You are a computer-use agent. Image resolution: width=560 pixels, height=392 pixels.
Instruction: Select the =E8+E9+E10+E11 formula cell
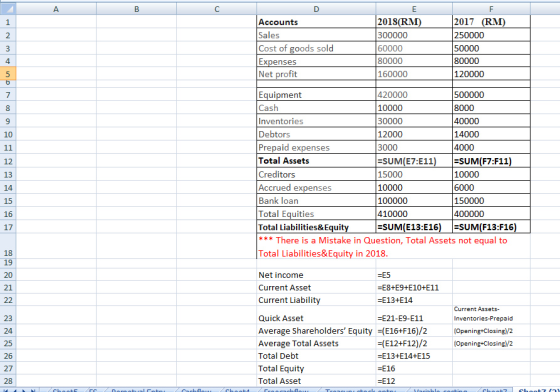coord(414,287)
